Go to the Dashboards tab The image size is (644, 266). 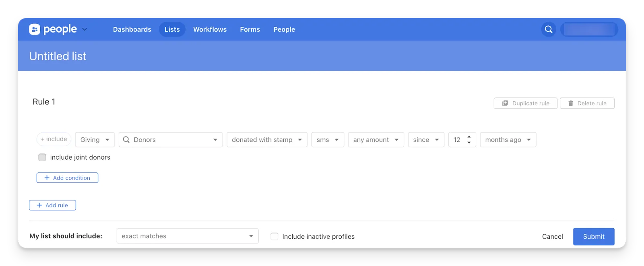[x=132, y=29]
